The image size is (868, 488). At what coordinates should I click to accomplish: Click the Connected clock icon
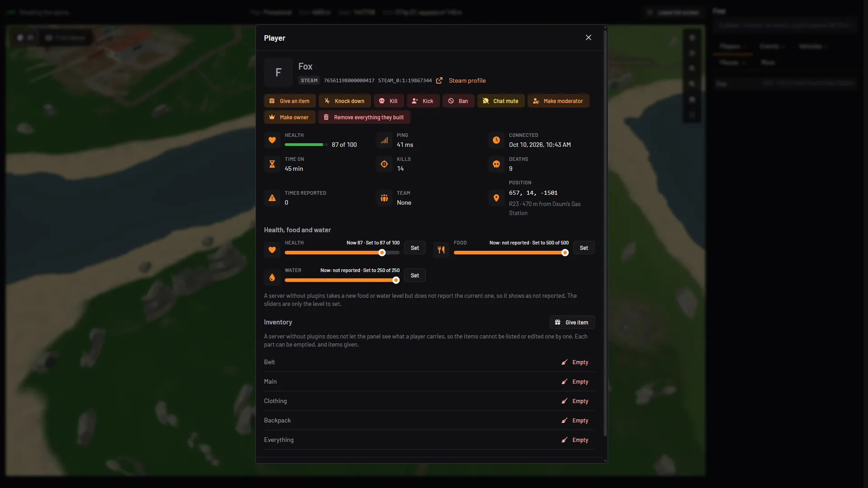pyautogui.click(x=496, y=140)
